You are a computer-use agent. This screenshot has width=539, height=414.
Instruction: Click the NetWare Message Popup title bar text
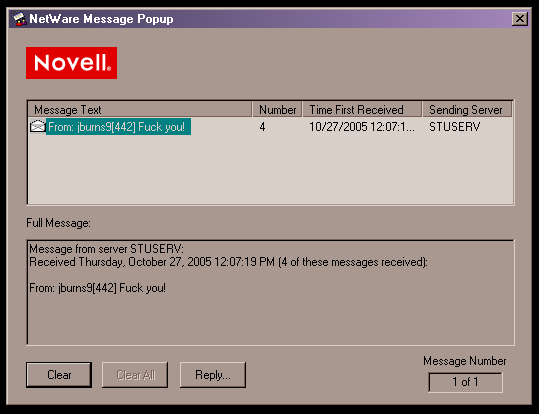[101, 19]
